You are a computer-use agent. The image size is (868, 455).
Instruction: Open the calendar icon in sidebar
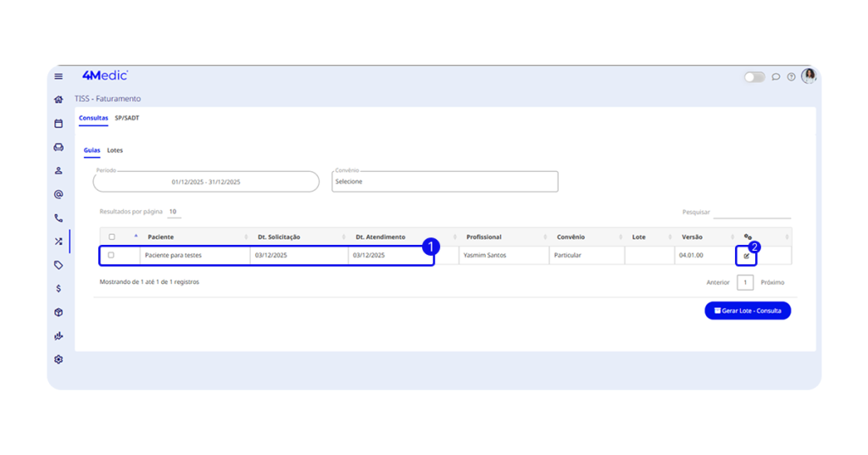tap(58, 124)
